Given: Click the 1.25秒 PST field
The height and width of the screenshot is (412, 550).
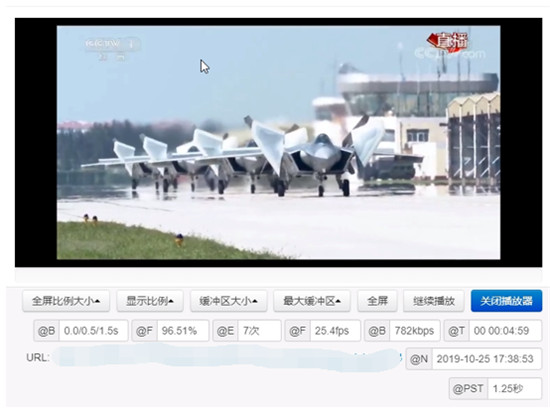Looking at the screenshot, I should [x=514, y=389].
